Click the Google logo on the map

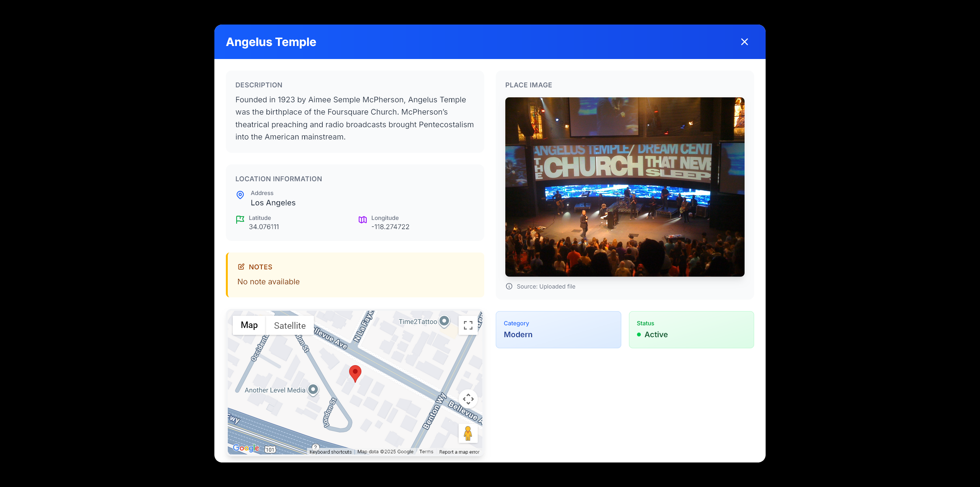click(x=246, y=448)
